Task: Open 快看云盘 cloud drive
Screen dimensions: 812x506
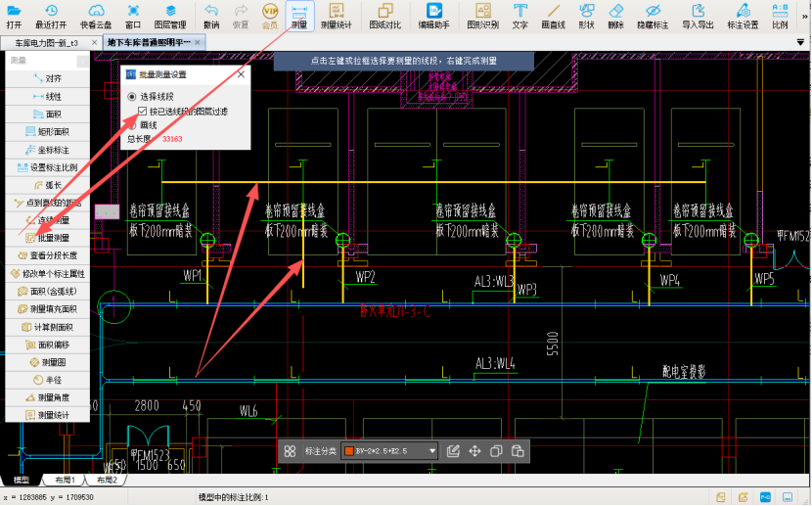Action: click(95, 15)
